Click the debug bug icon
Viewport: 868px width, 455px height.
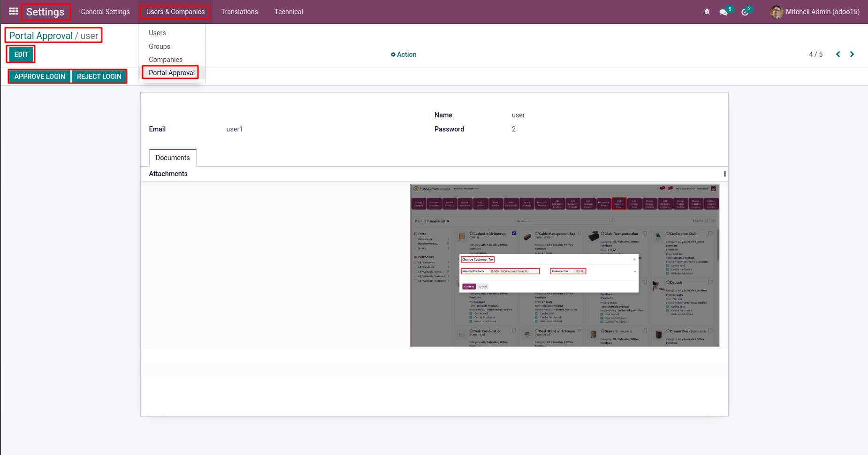[707, 12]
